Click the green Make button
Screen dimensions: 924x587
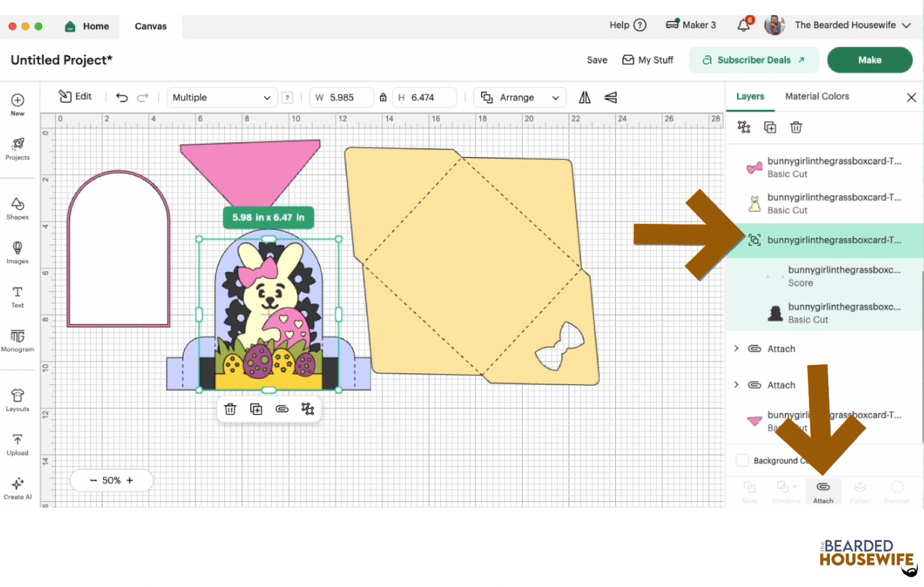click(869, 60)
